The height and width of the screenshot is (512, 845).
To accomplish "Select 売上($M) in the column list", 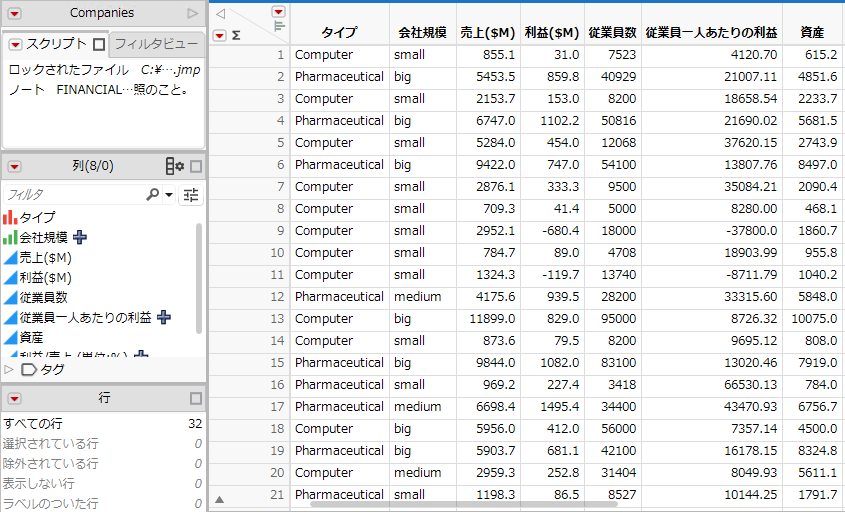I will click(45, 258).
